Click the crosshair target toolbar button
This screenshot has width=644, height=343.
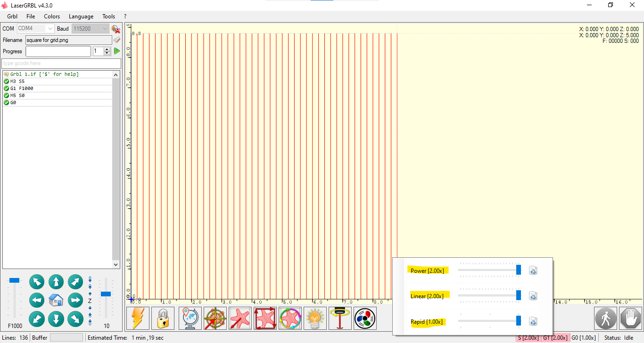tap(215, 318)
